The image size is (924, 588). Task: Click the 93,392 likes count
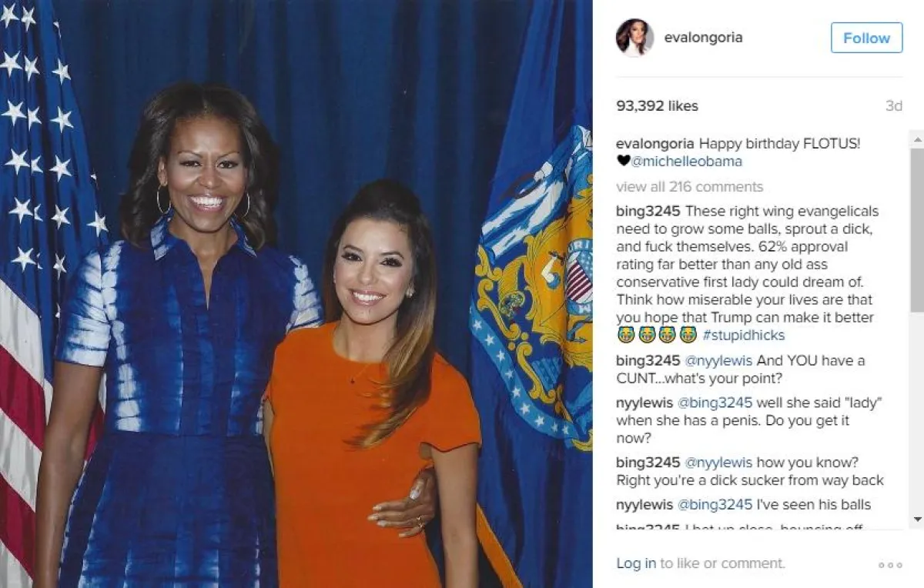pos(657,106)
